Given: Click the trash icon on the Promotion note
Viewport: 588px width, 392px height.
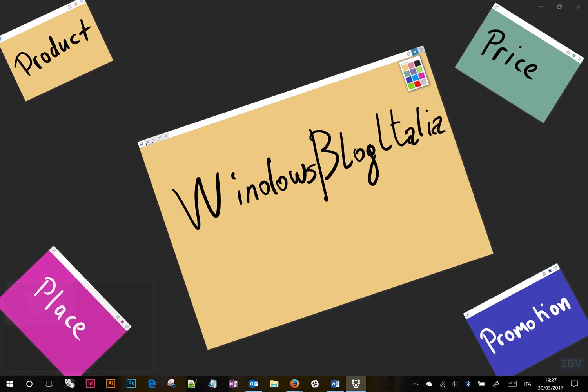Looking at the screenshot, I should click(x=555, y=268).
